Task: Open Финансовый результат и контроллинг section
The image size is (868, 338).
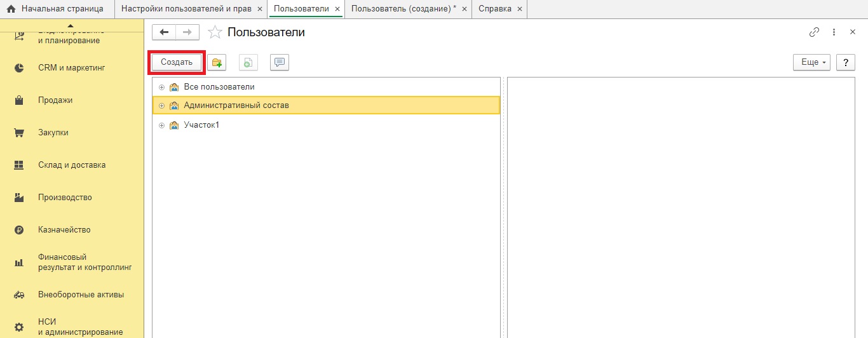Action: 72,262
